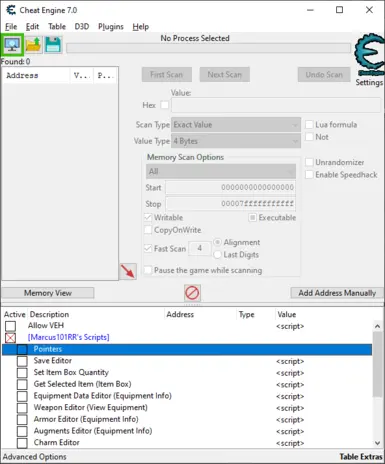The width and height of the screenshot is (385, 464).
Task: Toggle the Fast Scan checkbox
Action: 148,249
